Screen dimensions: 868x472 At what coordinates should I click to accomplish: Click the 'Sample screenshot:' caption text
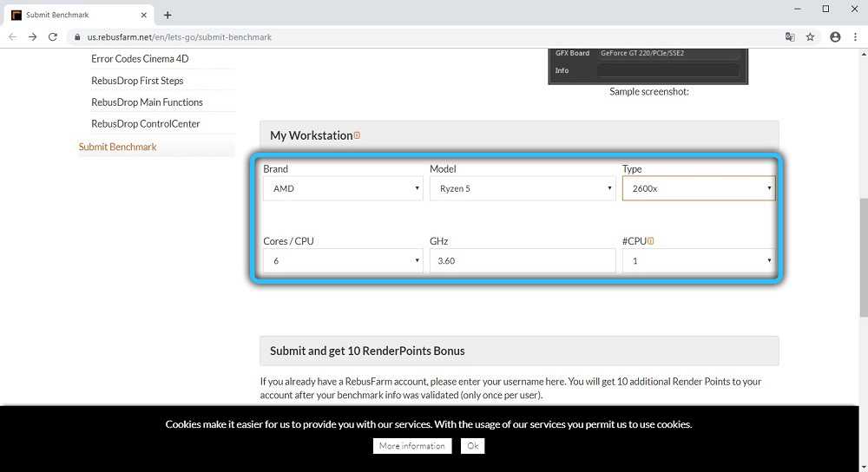649,91
